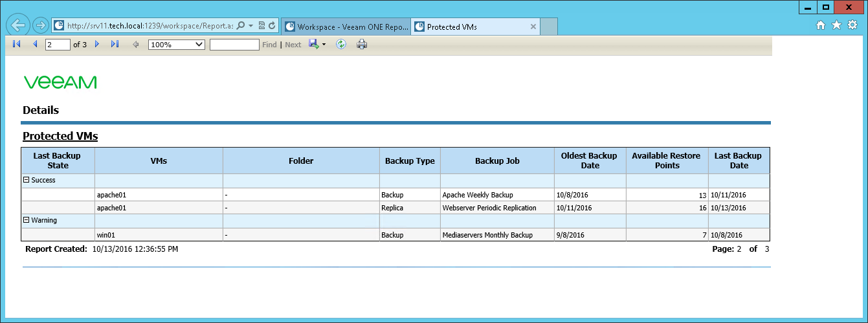Jump to the last page of the report
This screenshot has height=323, width=868.
pos(115,44)
